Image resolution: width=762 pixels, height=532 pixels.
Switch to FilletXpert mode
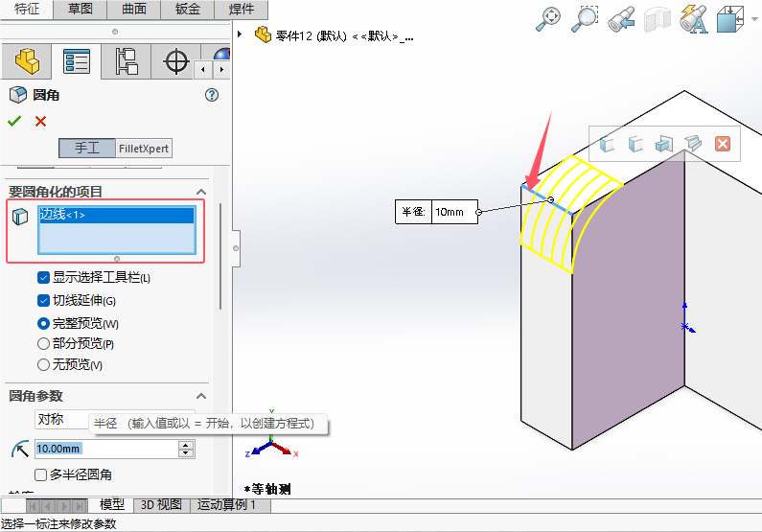[x=144, y=149]
